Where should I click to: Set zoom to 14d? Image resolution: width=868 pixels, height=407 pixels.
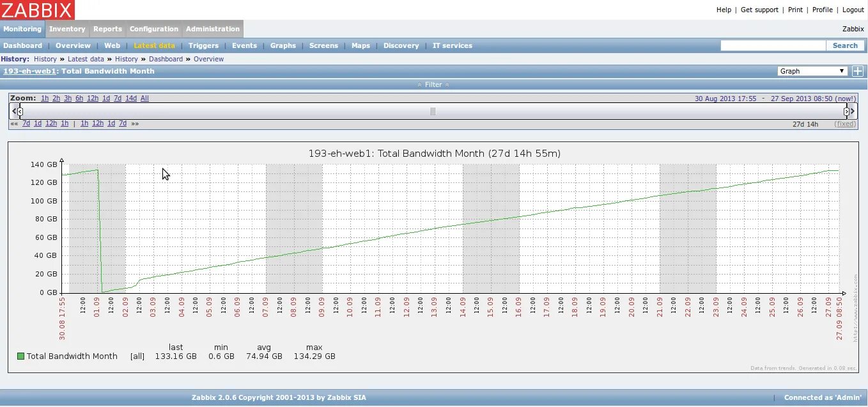coord(131,98)
